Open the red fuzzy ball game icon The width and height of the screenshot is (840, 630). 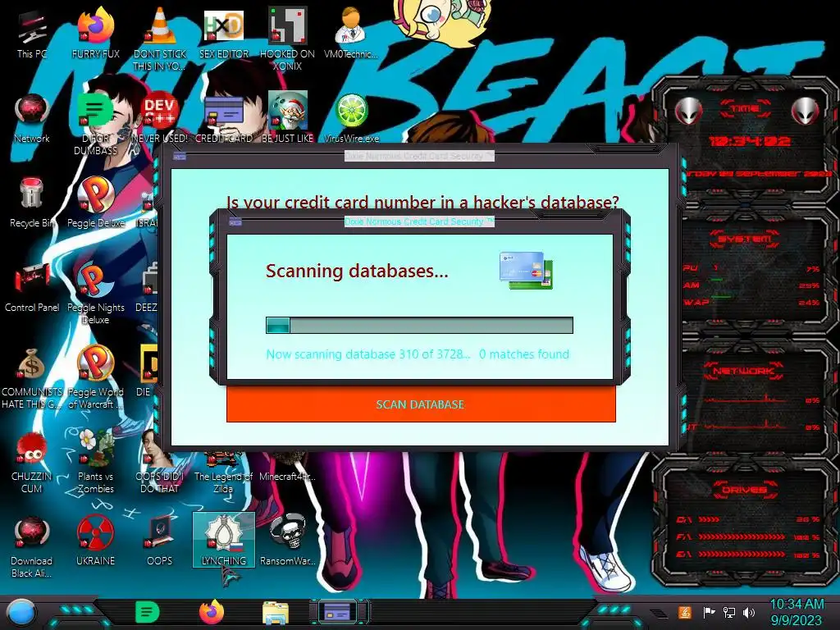coord(32,462)
